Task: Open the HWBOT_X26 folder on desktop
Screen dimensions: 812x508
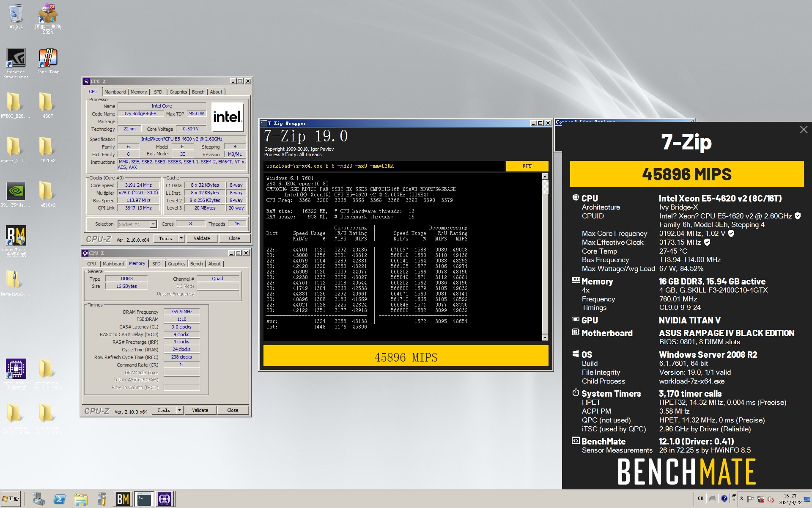Action: 14,105
